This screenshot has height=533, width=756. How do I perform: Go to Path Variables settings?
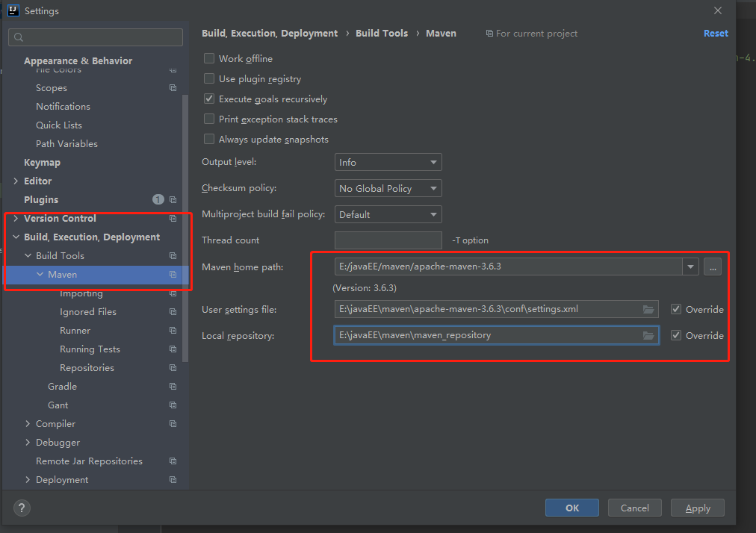click(66, 143)
